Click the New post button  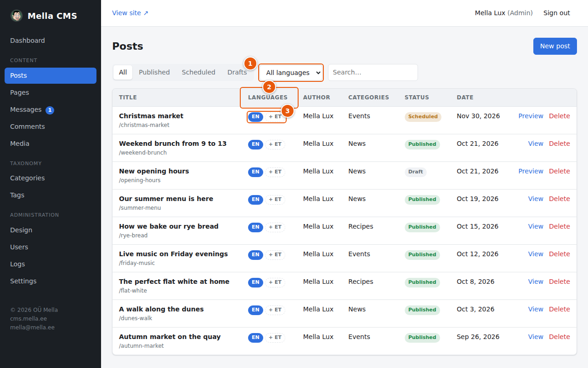point(555,46)
